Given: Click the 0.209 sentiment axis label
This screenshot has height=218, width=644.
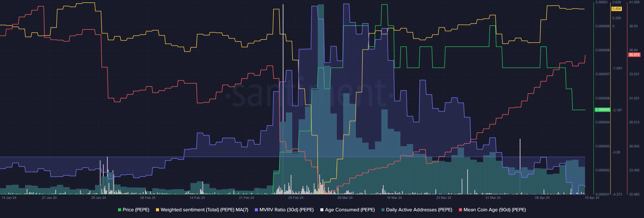Looking at the screenshot, I should tap(617, 18).
